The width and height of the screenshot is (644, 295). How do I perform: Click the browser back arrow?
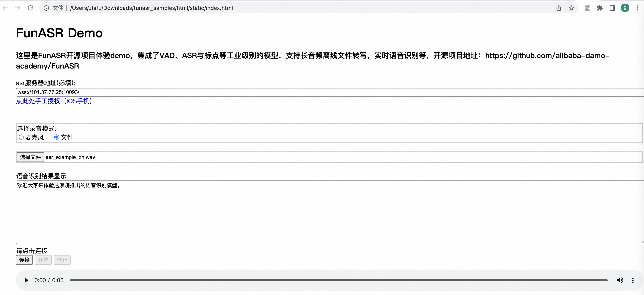pos(5,8)
